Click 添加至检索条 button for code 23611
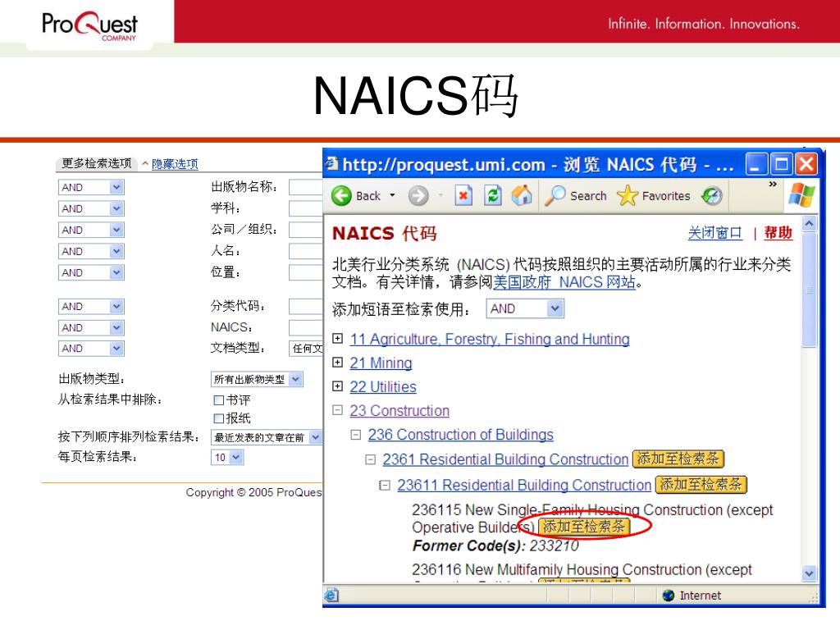Image resolution: width=840 pixels, height=630 pixels. 701,485
